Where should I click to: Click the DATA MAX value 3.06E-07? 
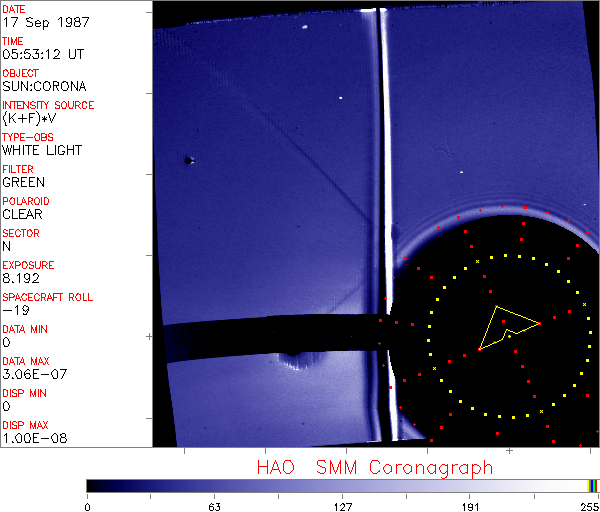tap(30, 374)
